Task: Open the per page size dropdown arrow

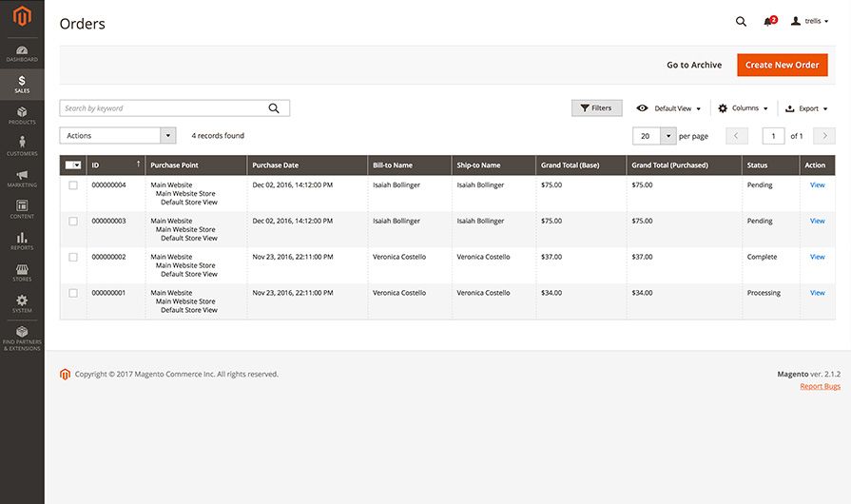Action: point(668,136)
